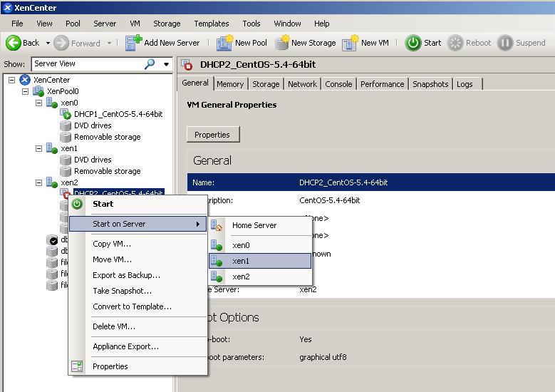The image size is (555, 392).
Task: Click the New Pool toolbar icon
Action: pos(224,43)
